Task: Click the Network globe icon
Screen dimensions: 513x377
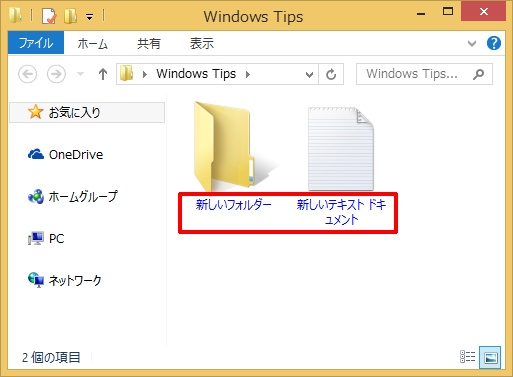Action: point(36,280)
